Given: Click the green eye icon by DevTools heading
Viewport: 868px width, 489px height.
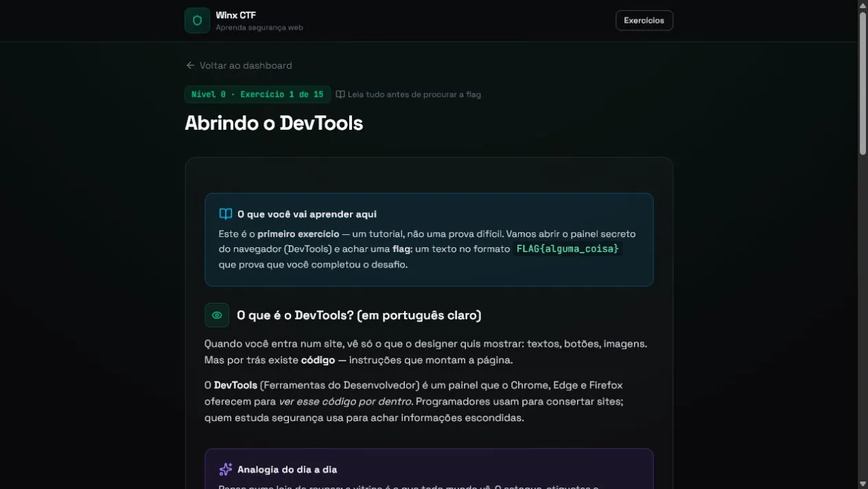Looking at the screenshot, I should click(217, 315).
